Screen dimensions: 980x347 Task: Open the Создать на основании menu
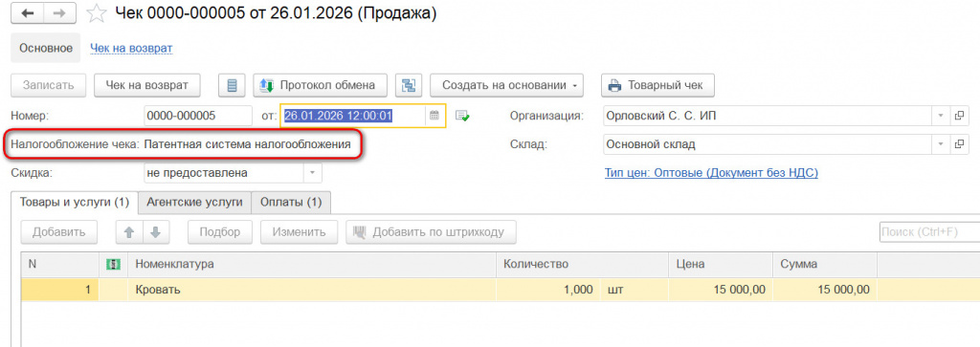pos(506,85)
